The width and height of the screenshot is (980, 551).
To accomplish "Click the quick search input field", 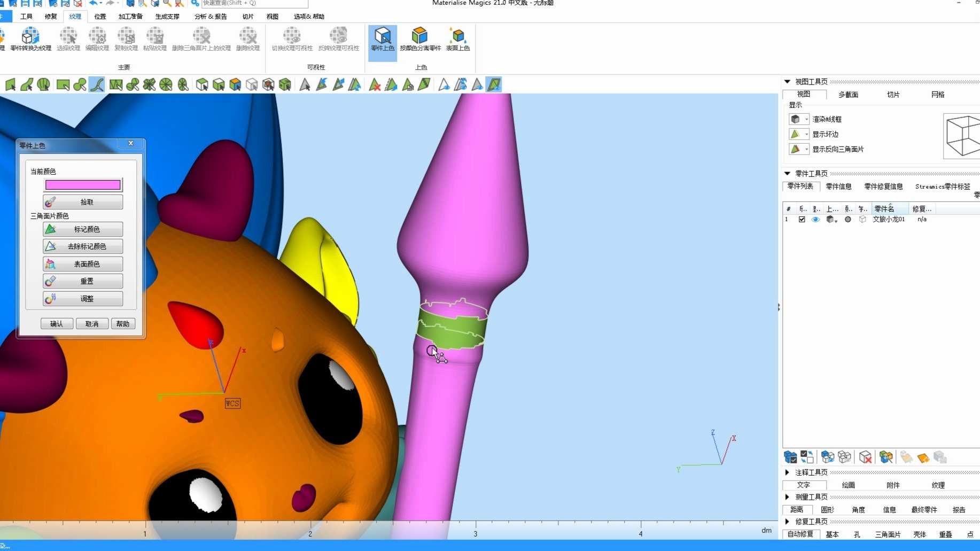I will tap(254, 3).
